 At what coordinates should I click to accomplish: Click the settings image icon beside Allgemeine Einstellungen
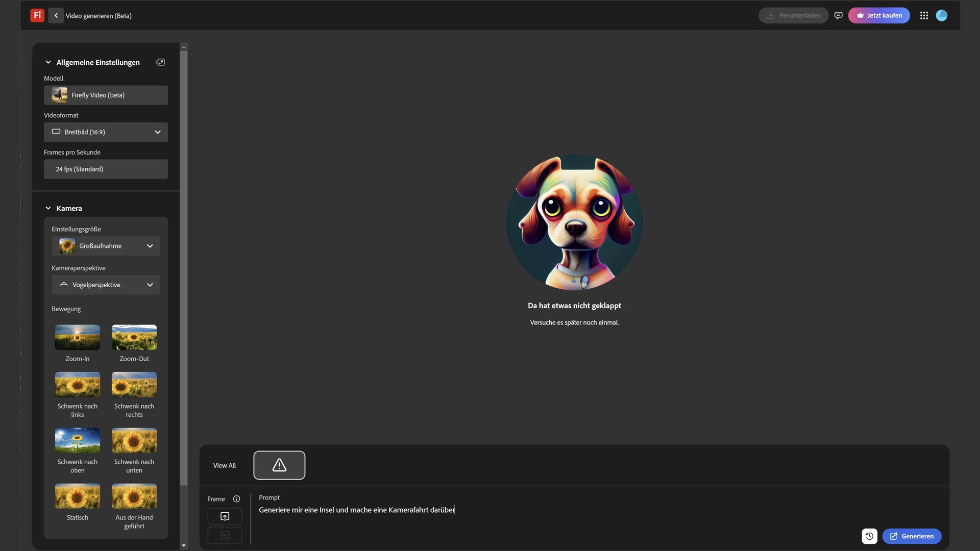click(x=160, y=62)
